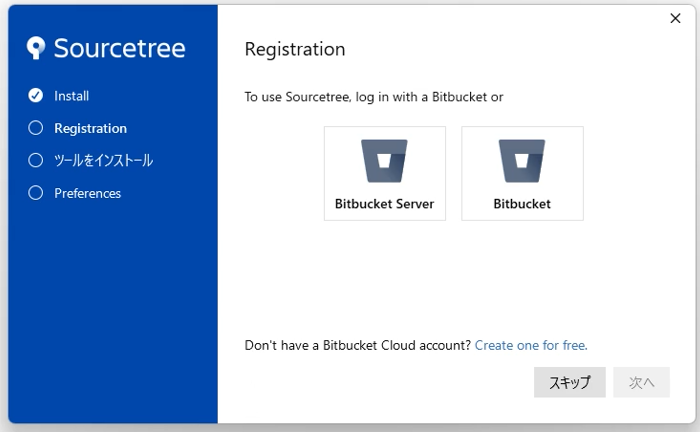Close the Sourcetree setup window
Screen dimensions: 700x434
(x=675, y=18)
